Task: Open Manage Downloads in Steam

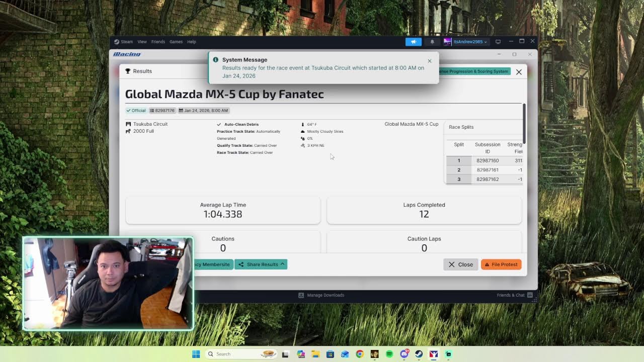Action: 321,295
